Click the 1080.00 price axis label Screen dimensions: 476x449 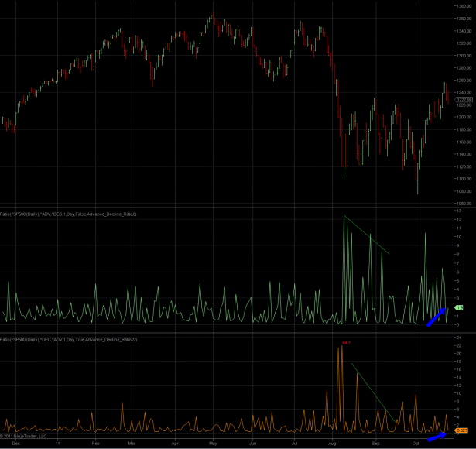click(464, 191)
